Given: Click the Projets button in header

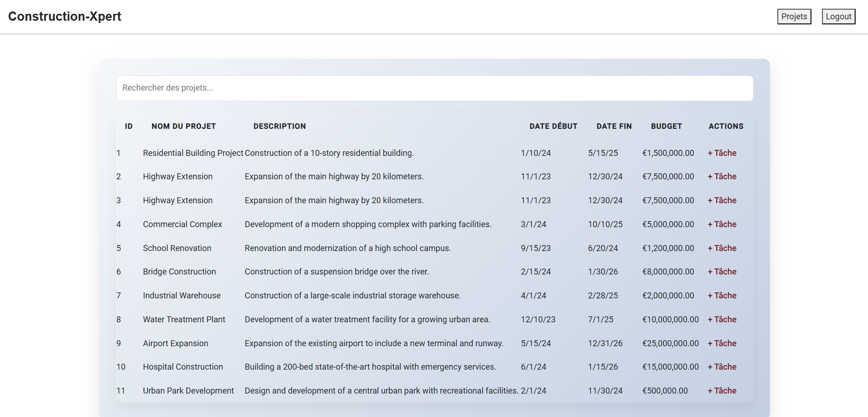Looking at the screenshot, I should coord(794,17).
